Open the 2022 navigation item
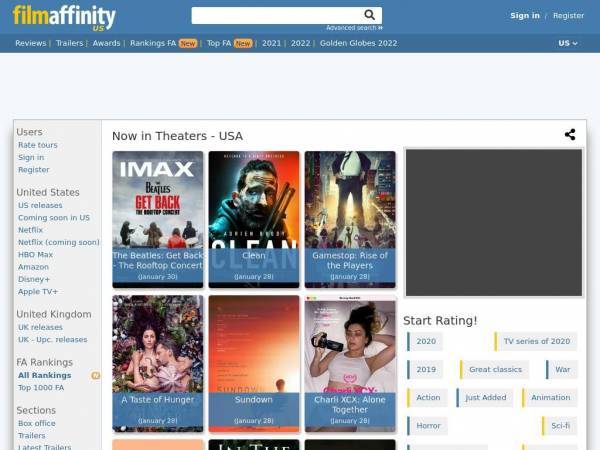 tap(300, 43)
